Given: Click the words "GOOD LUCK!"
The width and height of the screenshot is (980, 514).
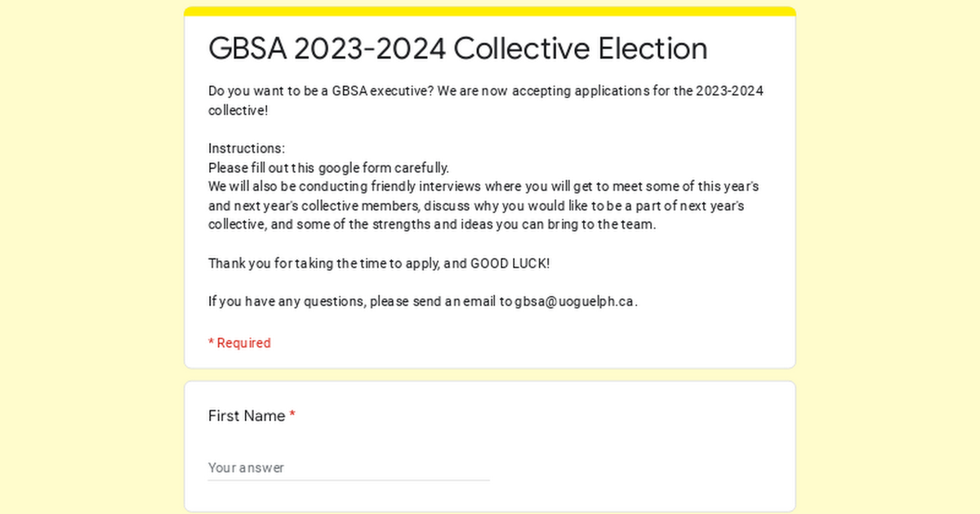Looking at the screenshot, I should [x=510, y=264].
